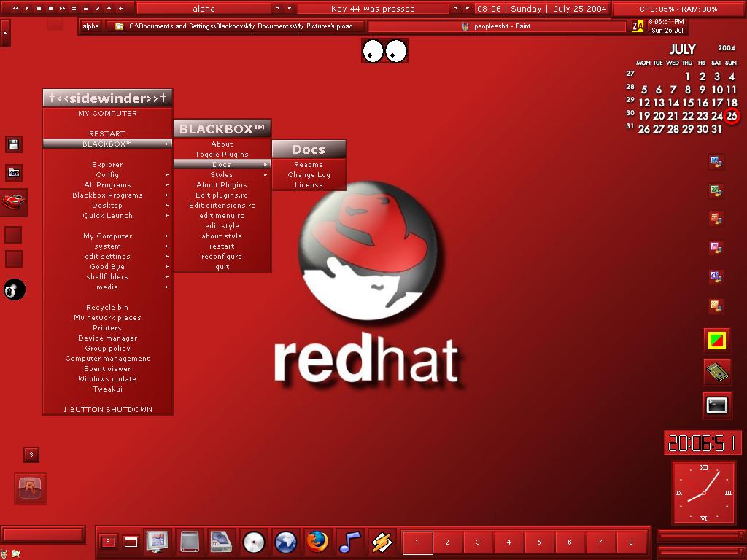747x560 pixels.
Task: Switch to workspace 8 in the pager
Action: [631, 542]
